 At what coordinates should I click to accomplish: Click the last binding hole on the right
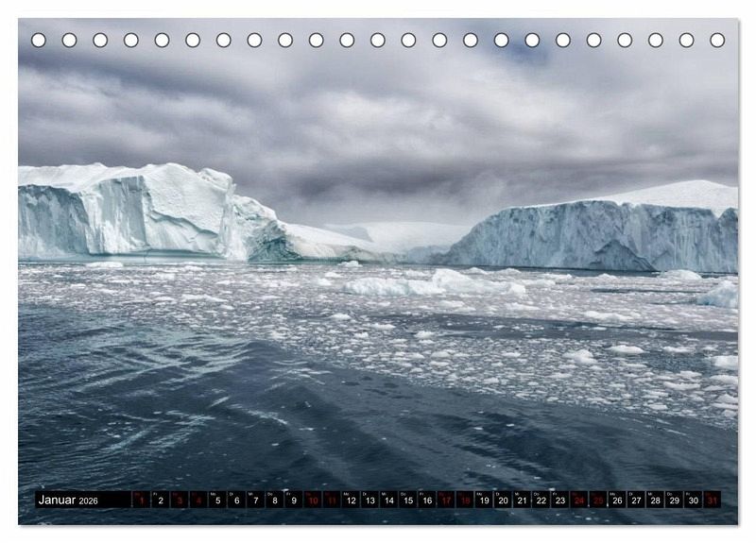(717, 40)
